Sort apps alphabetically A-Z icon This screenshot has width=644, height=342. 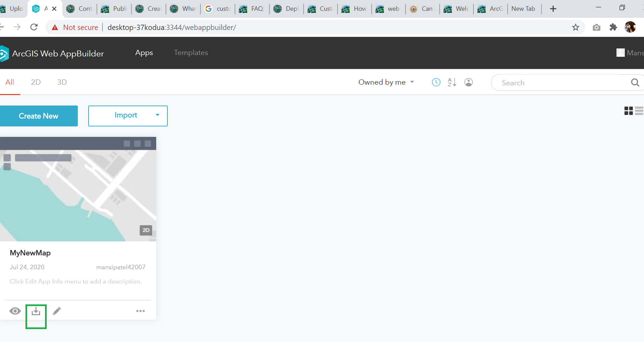(x=452, y=82)
